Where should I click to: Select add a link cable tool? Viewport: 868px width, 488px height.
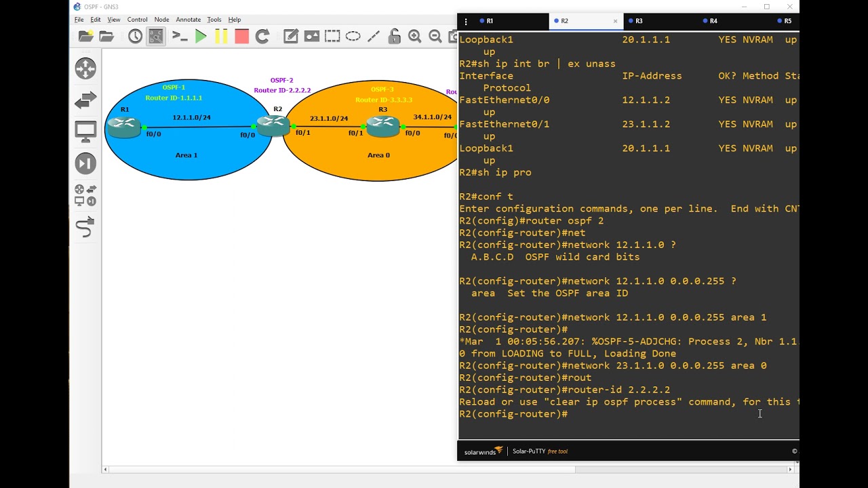pos(85,228)
